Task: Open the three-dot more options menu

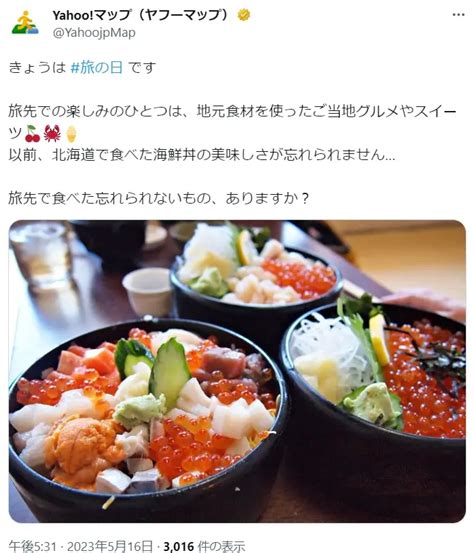Action: point(458,15)
